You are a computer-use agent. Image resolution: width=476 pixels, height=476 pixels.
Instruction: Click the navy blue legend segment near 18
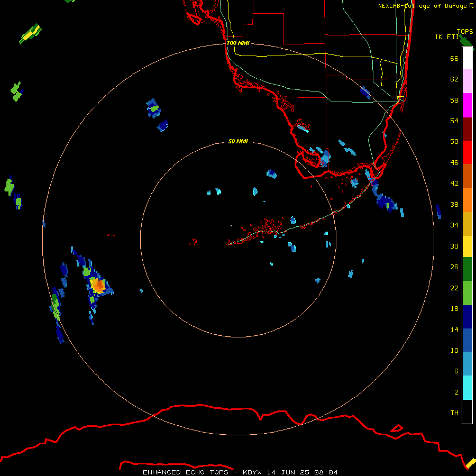[x=467, y=317]
